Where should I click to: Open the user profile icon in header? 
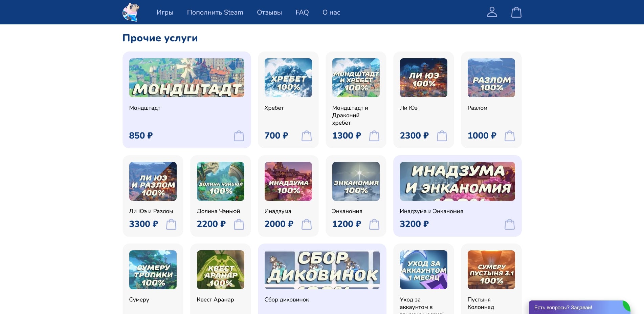(492, 12)
